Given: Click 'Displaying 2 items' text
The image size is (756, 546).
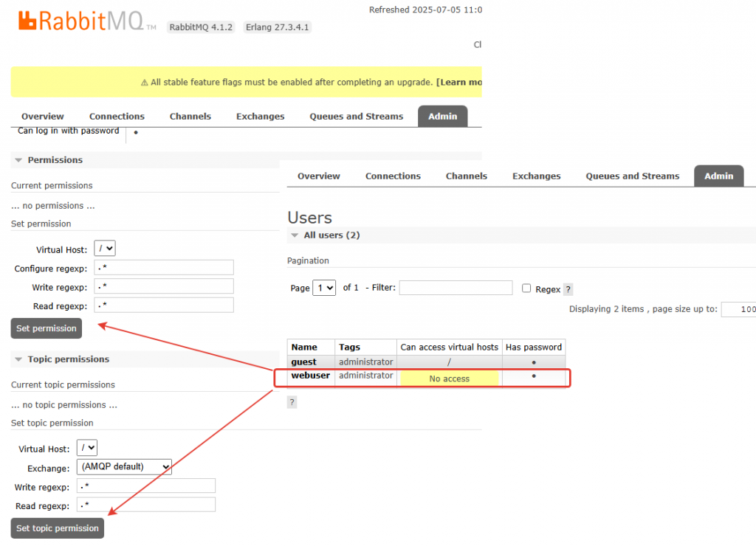Looking at the screenshot, I should [607, 309].
